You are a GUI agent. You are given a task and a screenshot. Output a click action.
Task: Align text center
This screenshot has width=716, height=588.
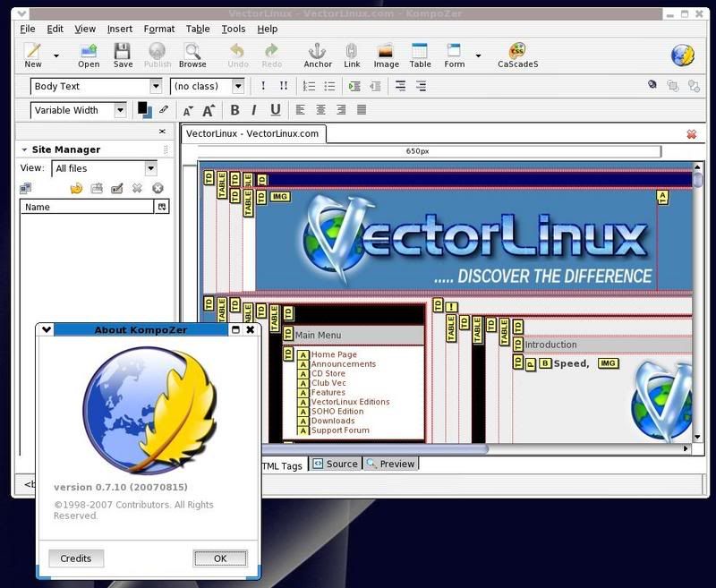(x=321, y=110)
